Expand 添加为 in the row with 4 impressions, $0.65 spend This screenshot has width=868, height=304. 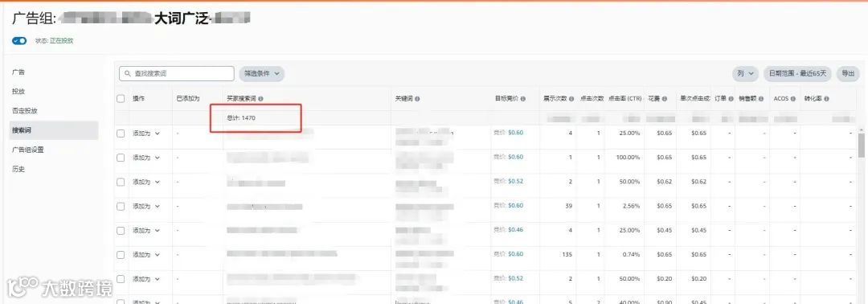[146, 134]
